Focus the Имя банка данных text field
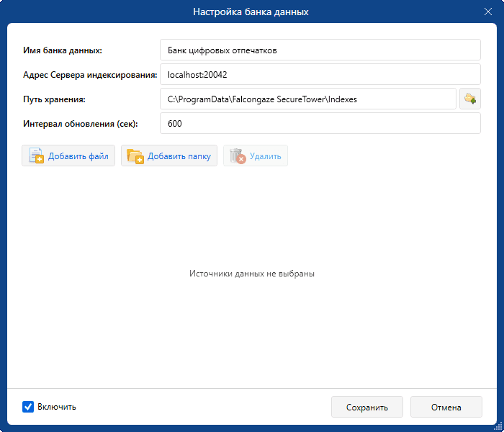This screenshot has height=432, width=504. [x=320, y=50]
